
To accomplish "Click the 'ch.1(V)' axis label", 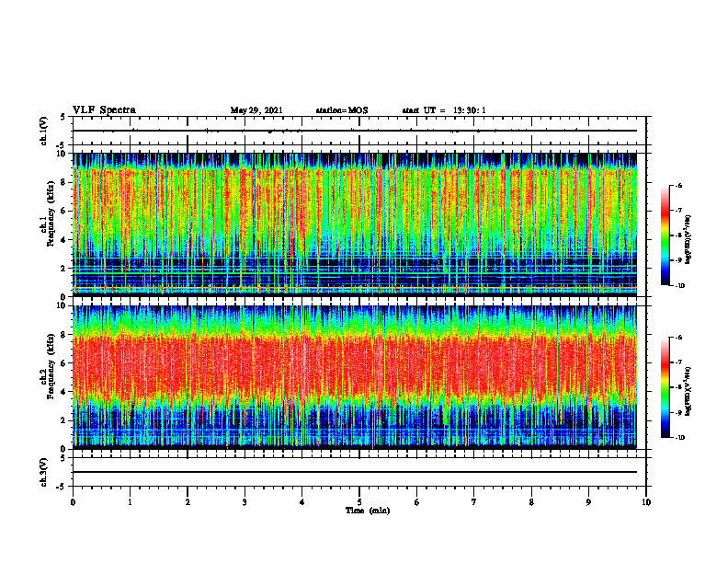I will click(43, 131).
